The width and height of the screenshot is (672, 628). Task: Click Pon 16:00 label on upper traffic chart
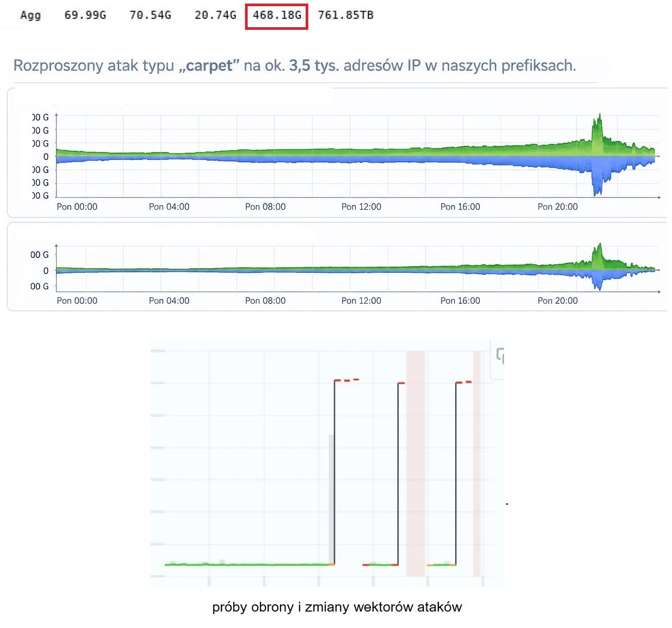pos(460,207)
